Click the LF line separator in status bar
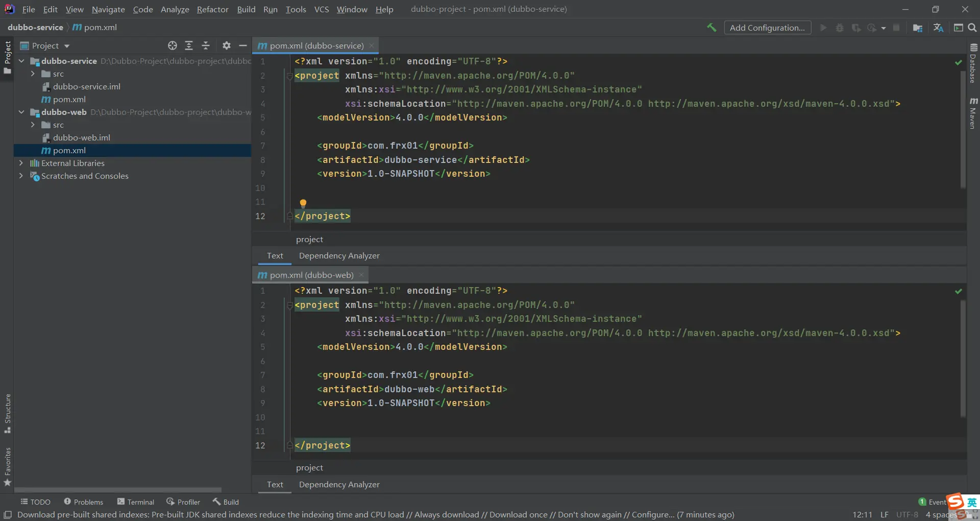 pos(885,514)
